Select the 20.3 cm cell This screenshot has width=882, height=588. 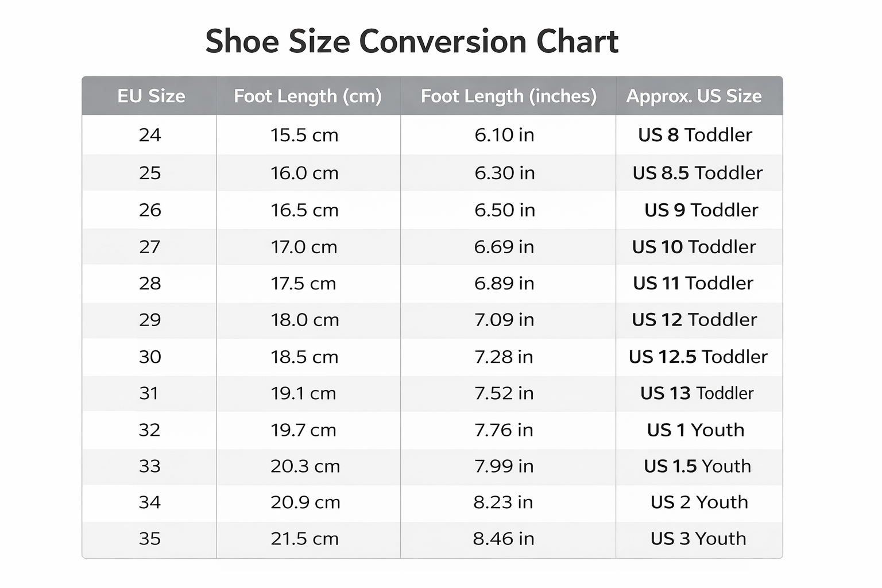[x=305, y=466]
